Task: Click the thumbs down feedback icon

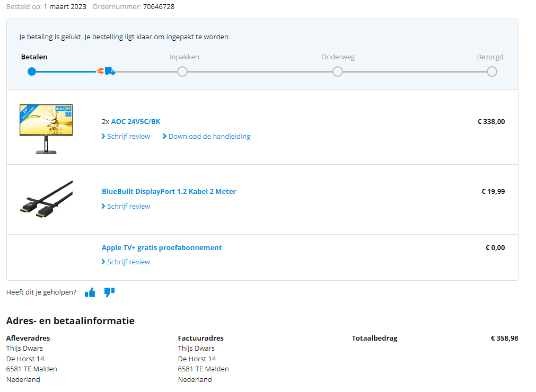Action: tap(109, 292)
